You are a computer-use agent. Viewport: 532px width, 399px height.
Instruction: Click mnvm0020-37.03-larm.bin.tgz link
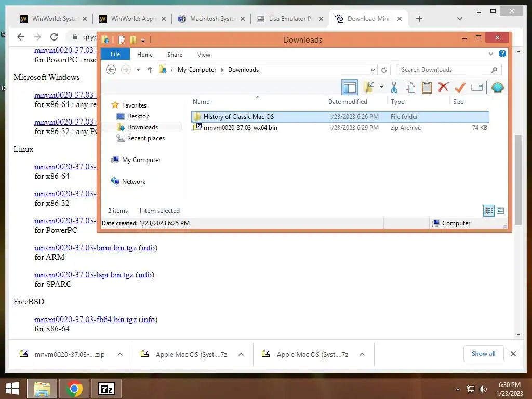tap(85, 248)
